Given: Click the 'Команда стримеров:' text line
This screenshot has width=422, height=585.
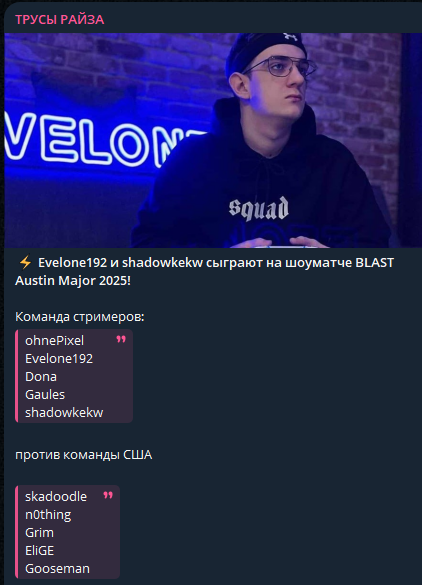Looking at the screenshot, I should [80, 317].
